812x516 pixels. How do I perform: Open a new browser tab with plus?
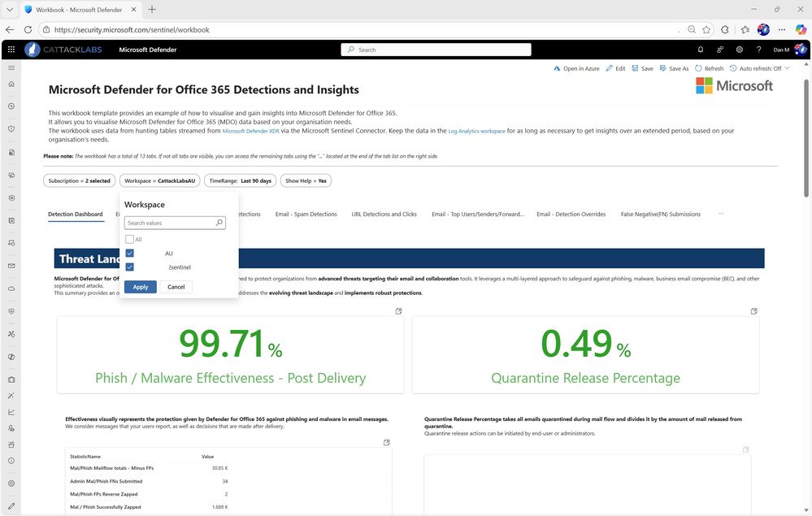152,9
